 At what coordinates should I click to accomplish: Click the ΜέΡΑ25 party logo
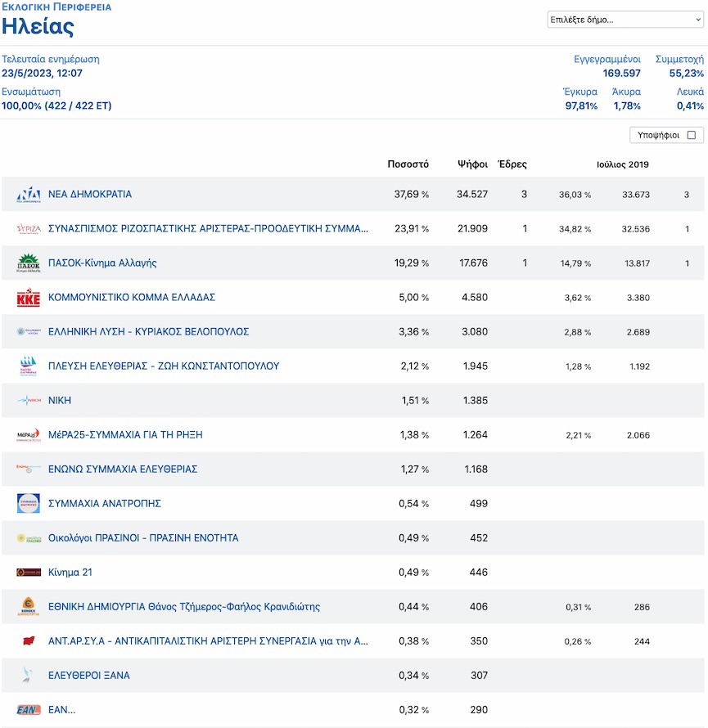pyautogui.click(x=29, y=434)
